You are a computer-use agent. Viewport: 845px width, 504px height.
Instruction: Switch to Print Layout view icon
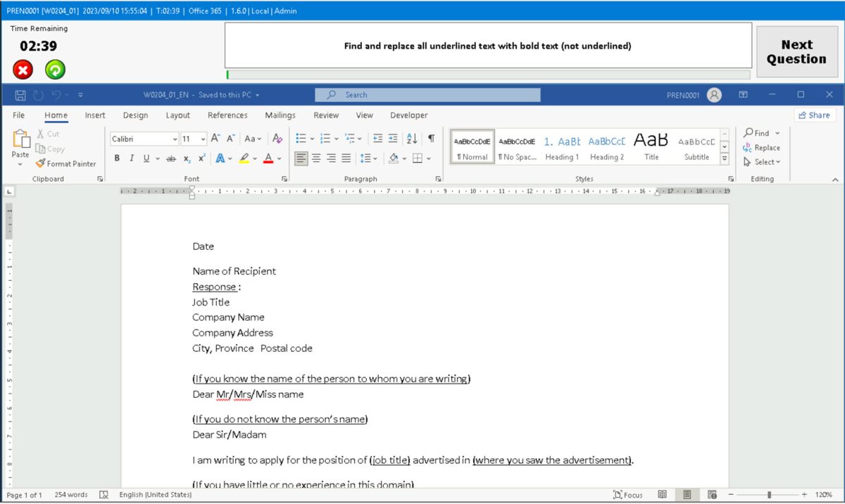(687, 495)
